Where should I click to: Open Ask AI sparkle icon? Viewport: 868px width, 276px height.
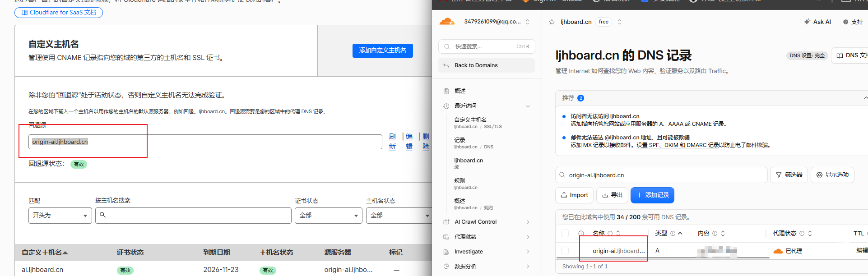click(x=807, y=22)
